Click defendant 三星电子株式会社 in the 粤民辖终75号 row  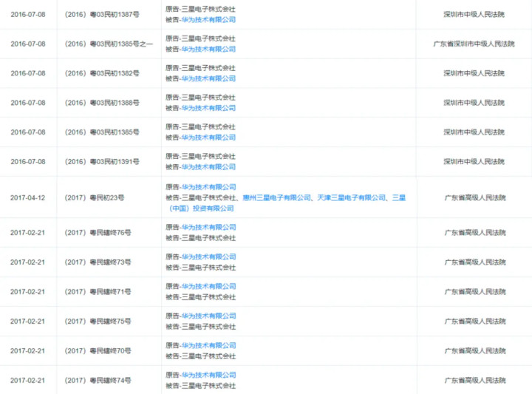(x=208, y=327)
